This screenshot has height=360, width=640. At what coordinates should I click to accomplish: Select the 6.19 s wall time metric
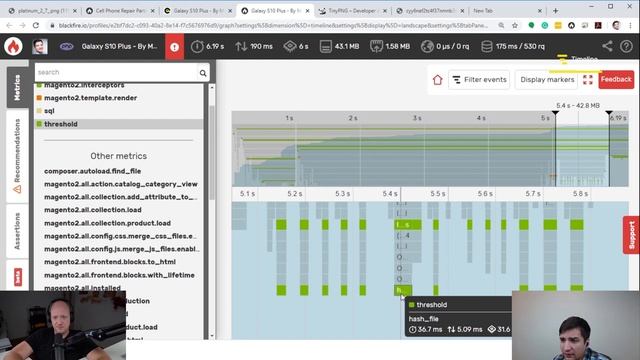tap(208, 47)
